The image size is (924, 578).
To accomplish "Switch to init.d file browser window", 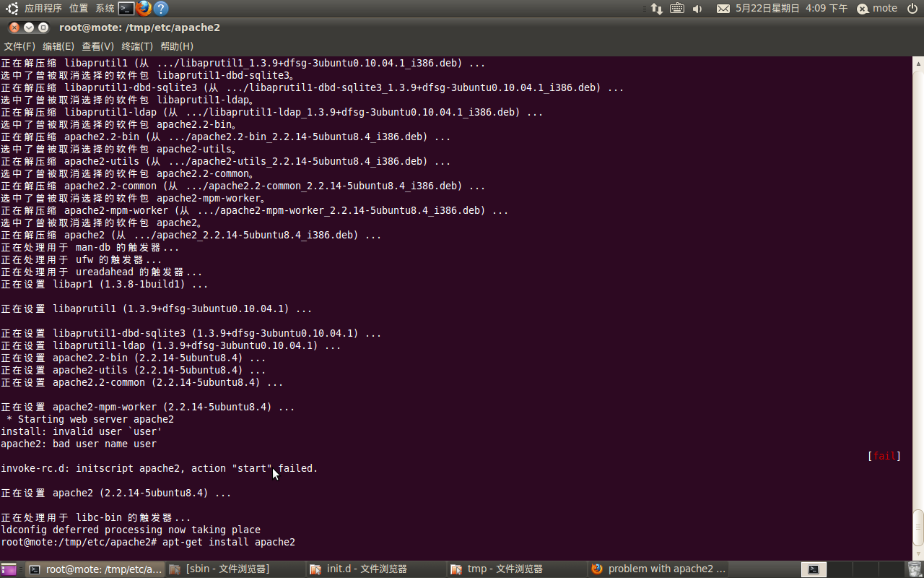I will click(x=375, y=569).
